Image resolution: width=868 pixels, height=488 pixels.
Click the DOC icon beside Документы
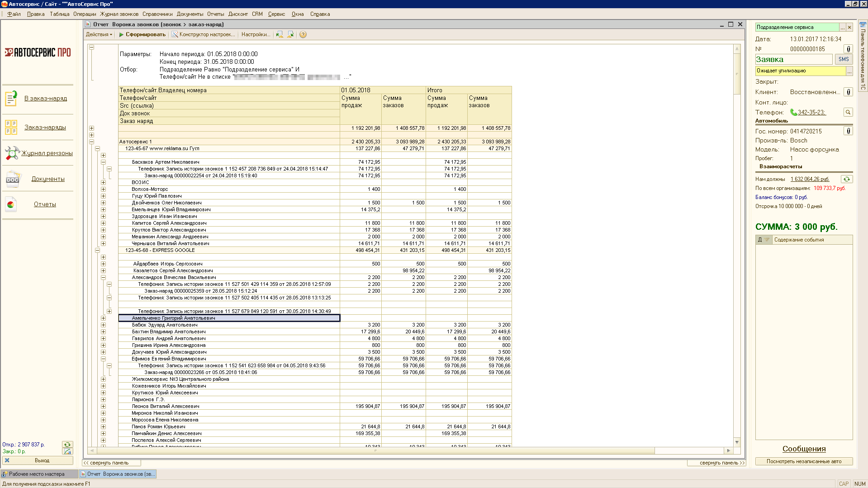[x=12, y=179]
